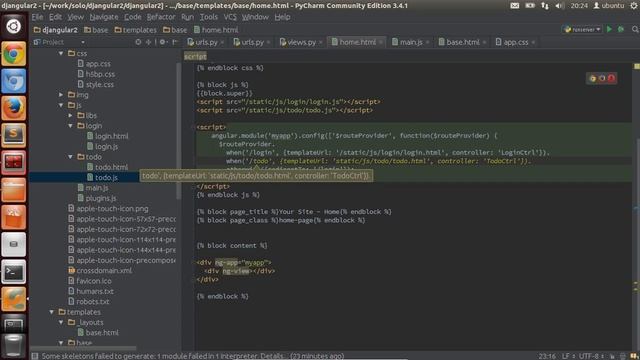Open the Tools menu
Viewport: 640px width, 360px height.
pyautogui.click(x=209, y=17)
